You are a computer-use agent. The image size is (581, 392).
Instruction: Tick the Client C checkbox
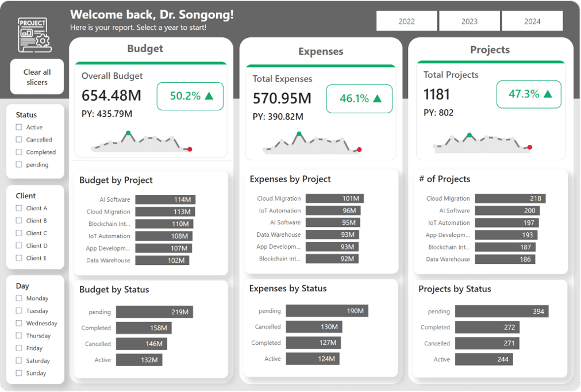pos(19,233)
